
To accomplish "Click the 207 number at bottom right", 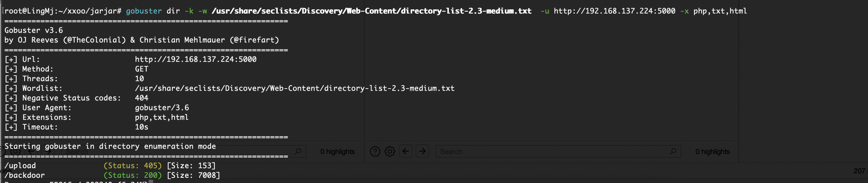I will pyautogui.click(x=859, y=171).
